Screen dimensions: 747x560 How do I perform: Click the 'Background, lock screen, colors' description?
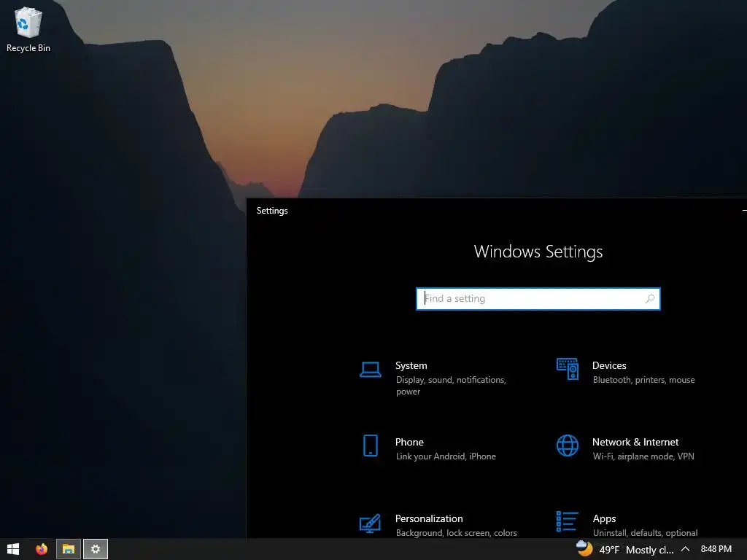[x=457, y=533]
